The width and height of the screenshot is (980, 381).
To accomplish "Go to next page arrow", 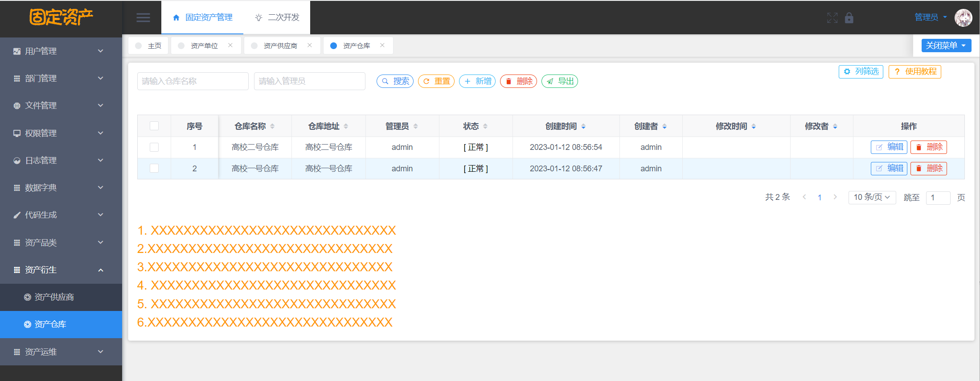I will point(835,197).
